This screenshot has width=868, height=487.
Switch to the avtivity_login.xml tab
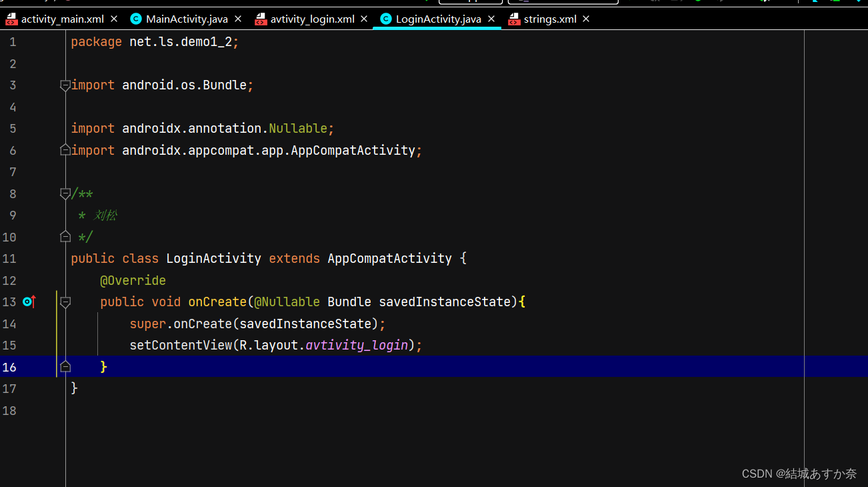(x=312, y=19)
